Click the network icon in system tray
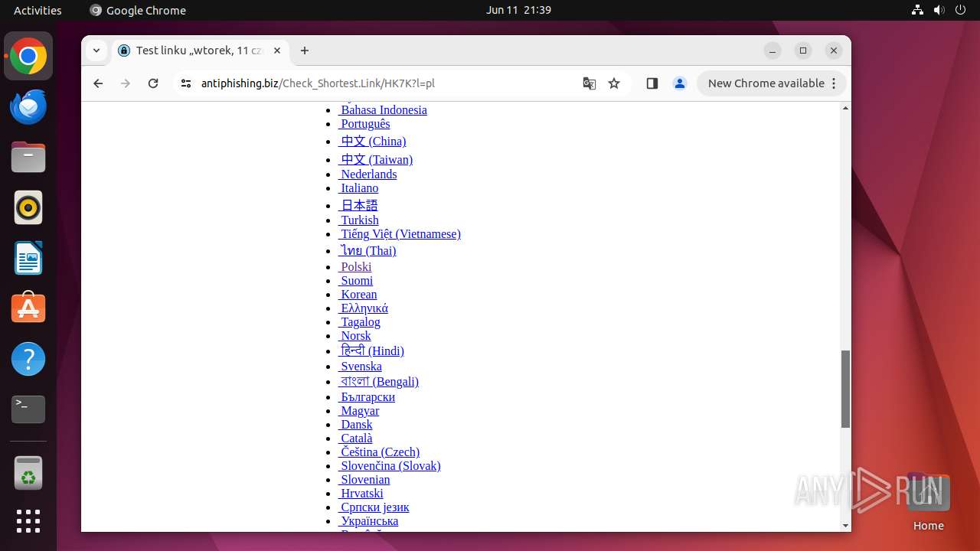Viewport: 980px width, 551px height. (917, 10)
